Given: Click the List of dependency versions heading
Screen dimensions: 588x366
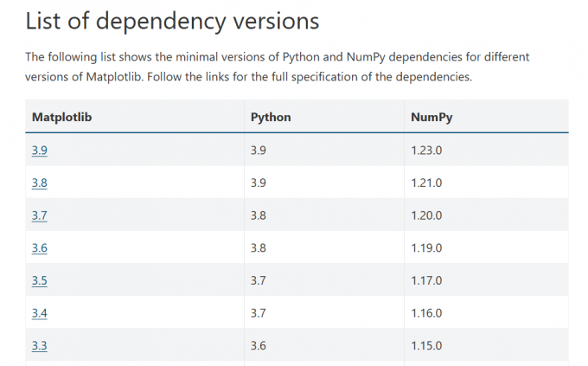Looking at the screenshot, I should [172, 22].
